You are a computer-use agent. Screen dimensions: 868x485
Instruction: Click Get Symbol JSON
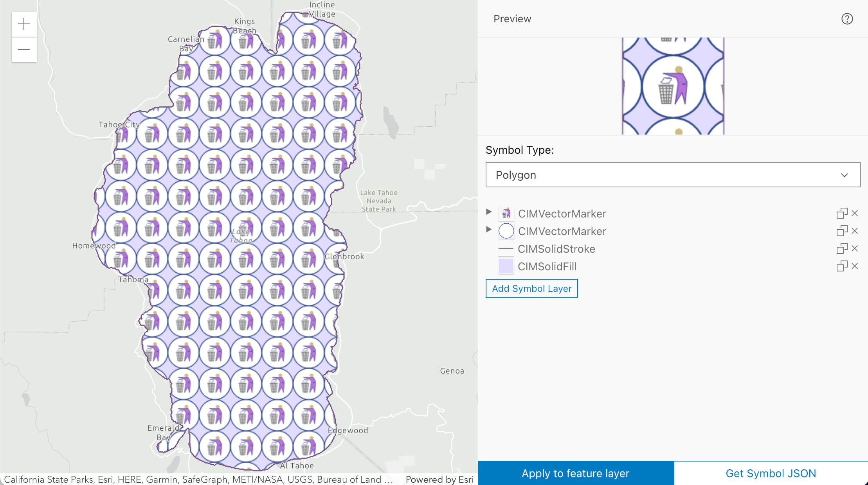(771, 473)
